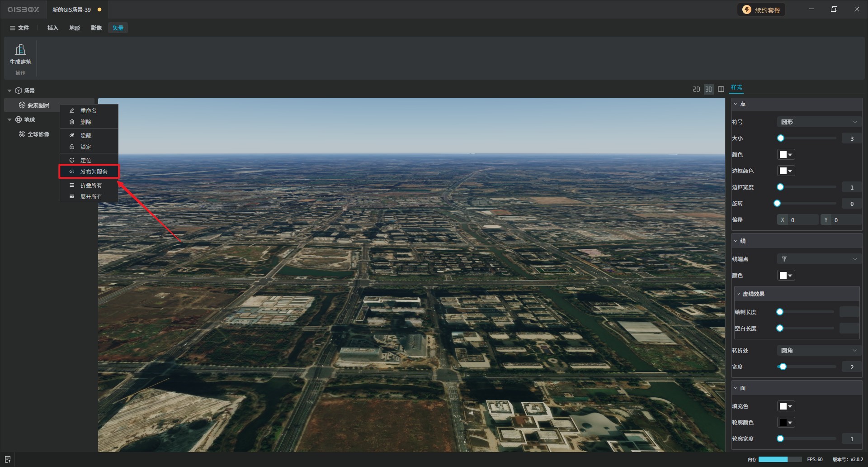Screen dimensions: 868x467
Task: Open the line corner (转折处) dropdown
Action: coord(819,350)
